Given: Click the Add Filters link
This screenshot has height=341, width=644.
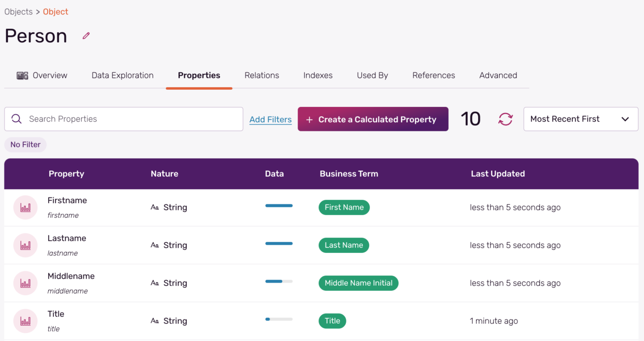Looking at the screenshot, I should coord(270,119).
